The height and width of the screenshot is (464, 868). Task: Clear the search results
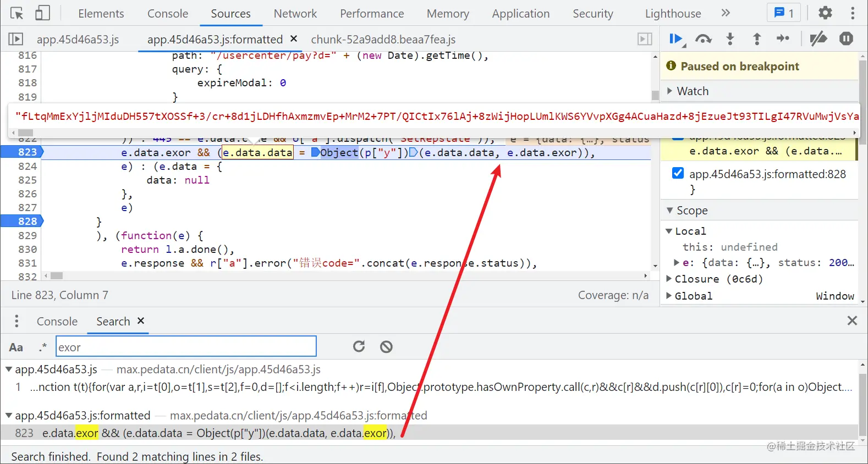click(x=386, y=346)
